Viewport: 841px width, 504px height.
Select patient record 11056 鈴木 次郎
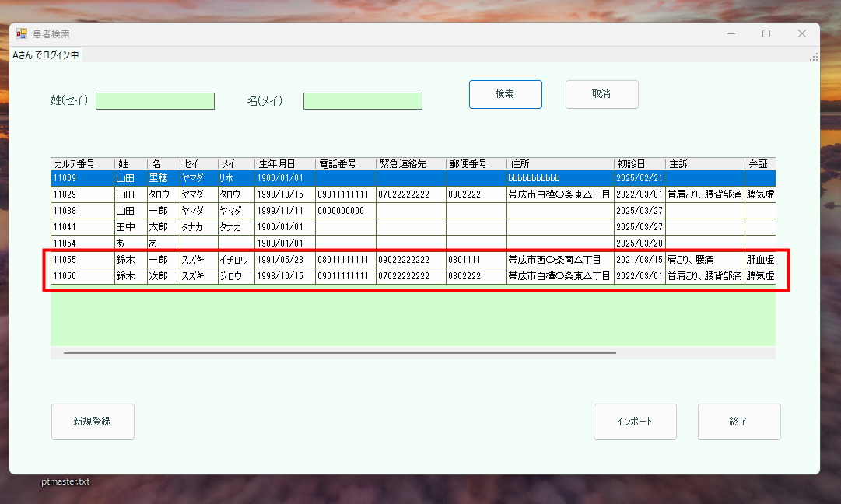(x=233, y=275)
